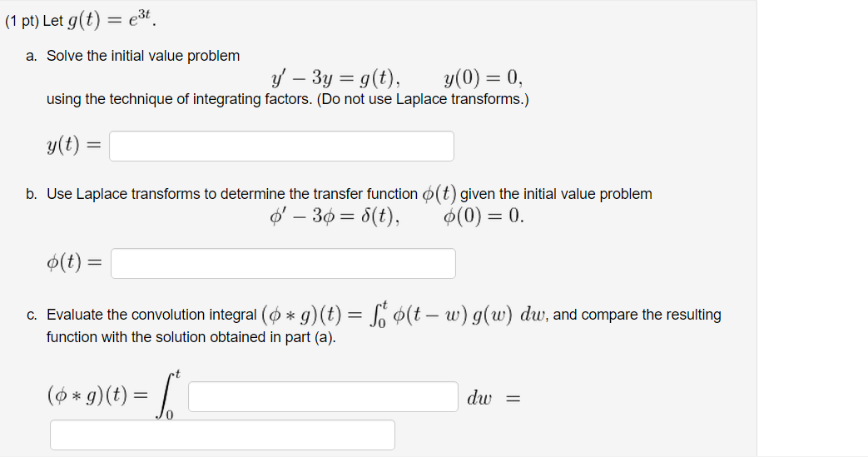868x457 pixels.
Task: Click the g(t) = e^3t definition
Action: [112, 20]
